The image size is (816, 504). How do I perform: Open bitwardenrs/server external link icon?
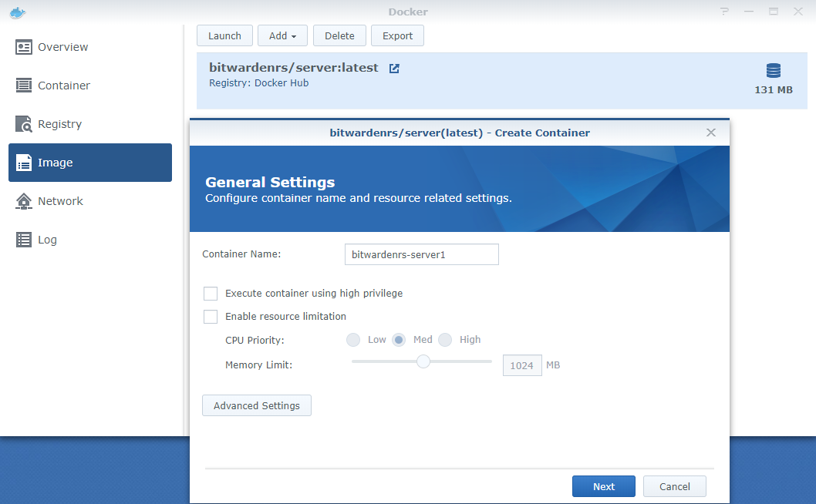pos(394,69)
